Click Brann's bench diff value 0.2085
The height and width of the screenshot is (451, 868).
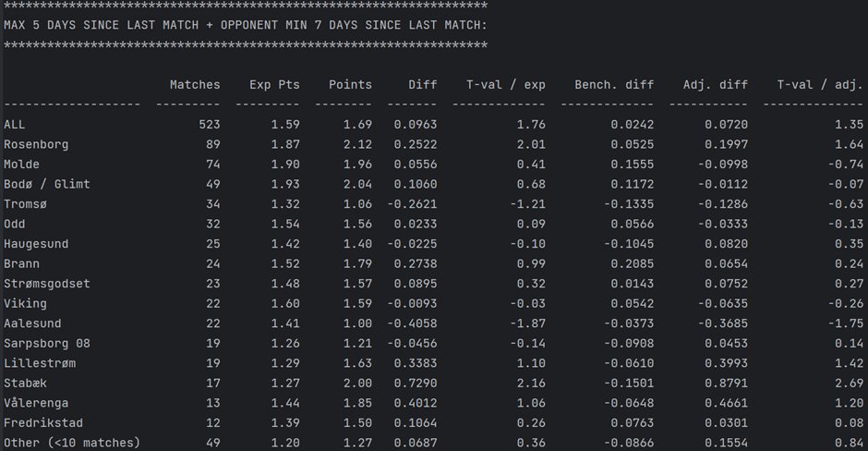pyautogui.click(x=633, y=264)
